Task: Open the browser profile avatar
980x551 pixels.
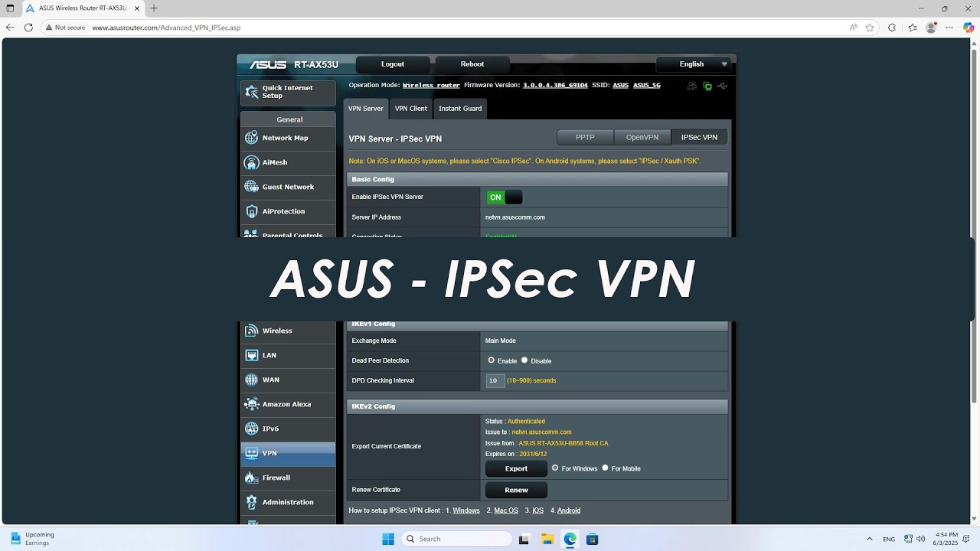Action: pyautogui.click(x=931, y=28)
